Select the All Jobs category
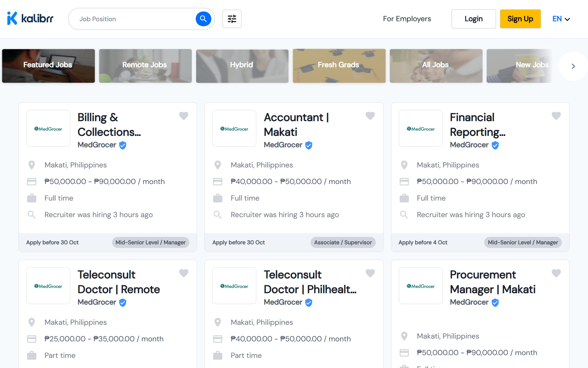 (x=436, y=66)
